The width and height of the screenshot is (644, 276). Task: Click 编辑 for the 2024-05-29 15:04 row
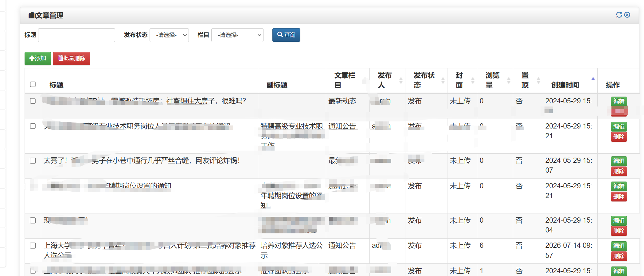[x=619, y=221]
